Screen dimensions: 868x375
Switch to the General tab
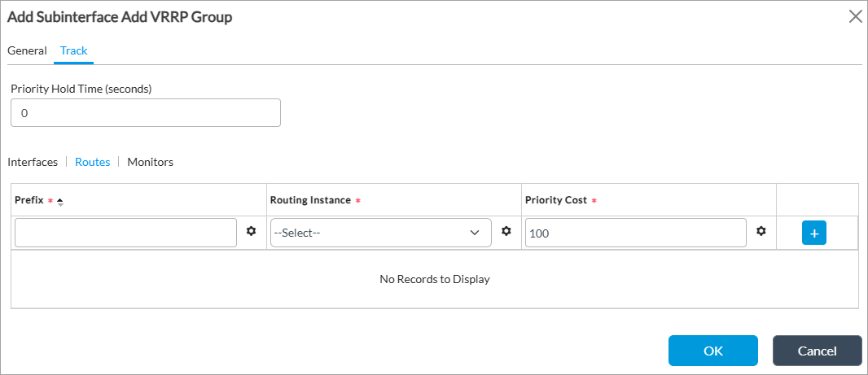pyautogui.click(x=27, y=50)
